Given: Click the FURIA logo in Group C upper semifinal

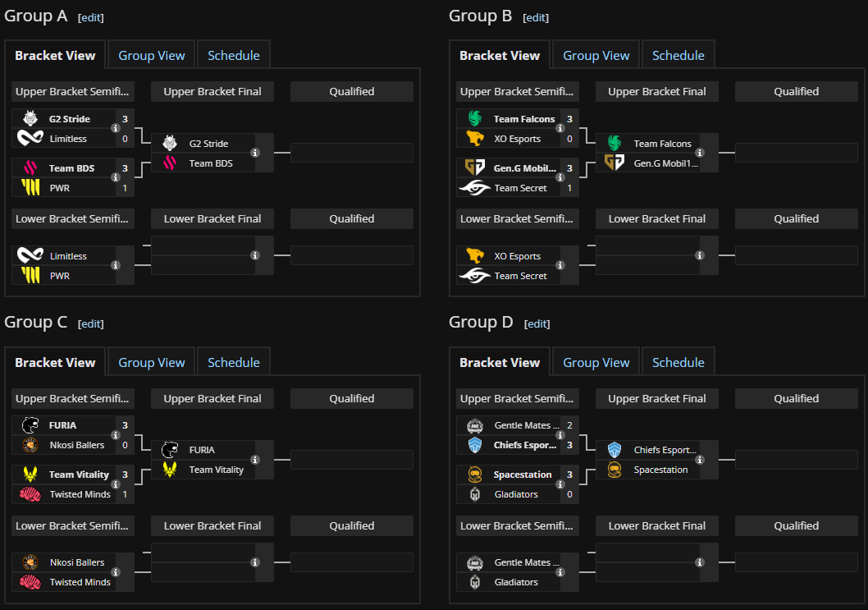Looking at the screenshot, I should [x=30, y=425].
